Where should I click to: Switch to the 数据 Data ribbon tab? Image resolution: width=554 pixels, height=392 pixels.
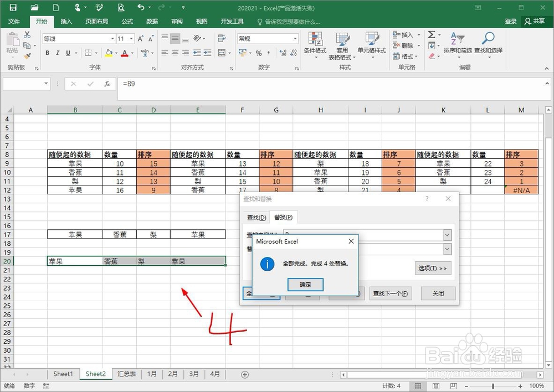tap(152, 21)
